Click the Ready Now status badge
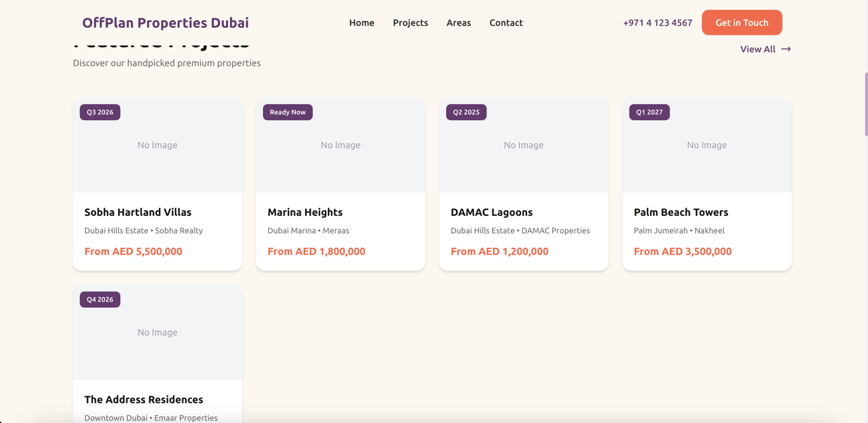The height and width of the screenshot is (423, 868). [x=288, y=112]
